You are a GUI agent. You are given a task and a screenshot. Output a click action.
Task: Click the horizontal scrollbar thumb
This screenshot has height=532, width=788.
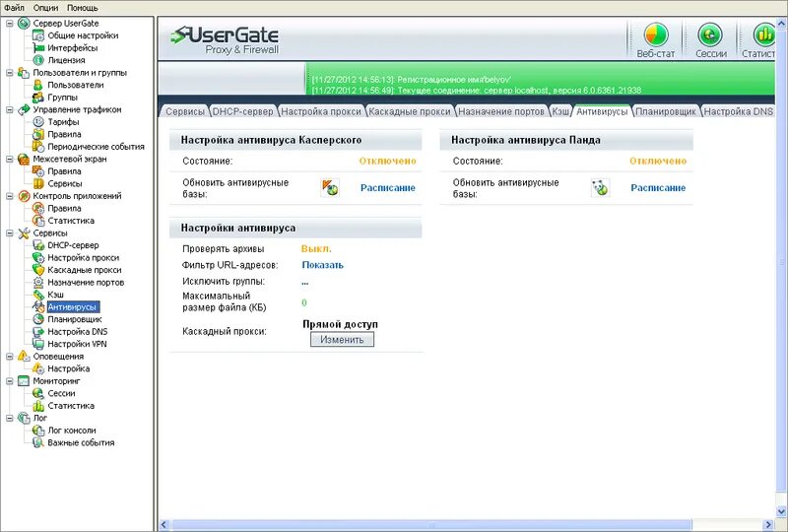tap(431, 525)
